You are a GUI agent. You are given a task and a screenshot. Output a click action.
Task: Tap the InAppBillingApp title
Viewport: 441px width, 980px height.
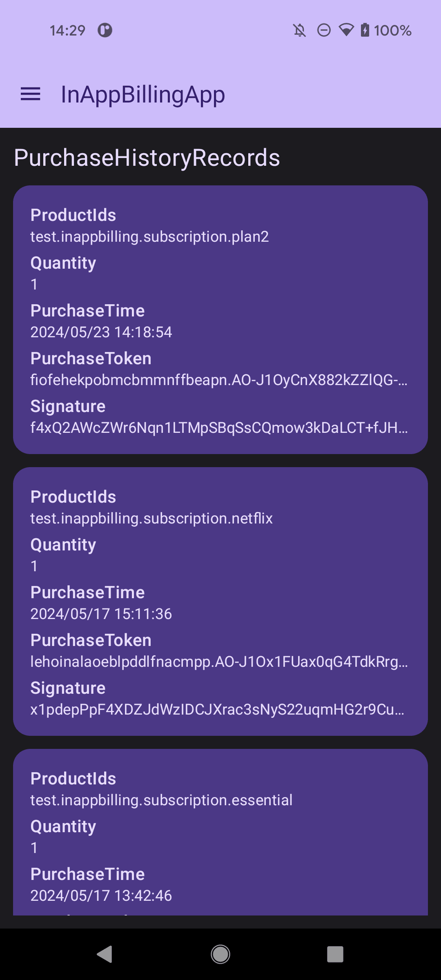(143, 95)
